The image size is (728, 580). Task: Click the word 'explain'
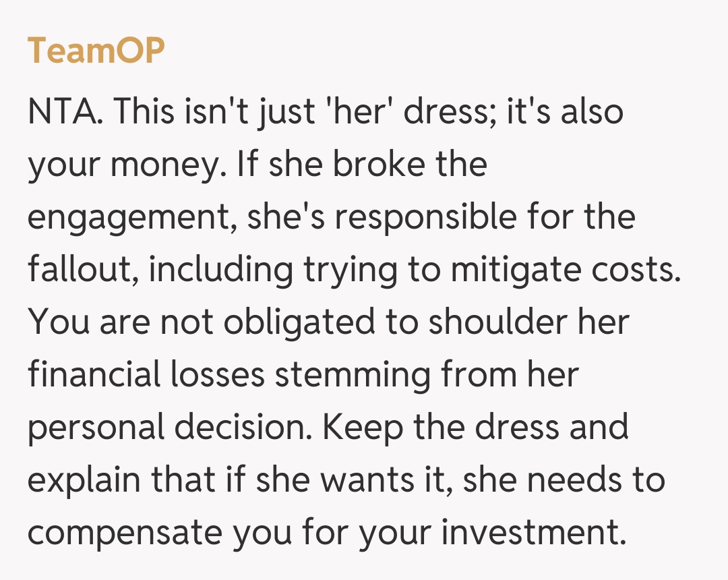pyautogui.click(x=88, y=480)
